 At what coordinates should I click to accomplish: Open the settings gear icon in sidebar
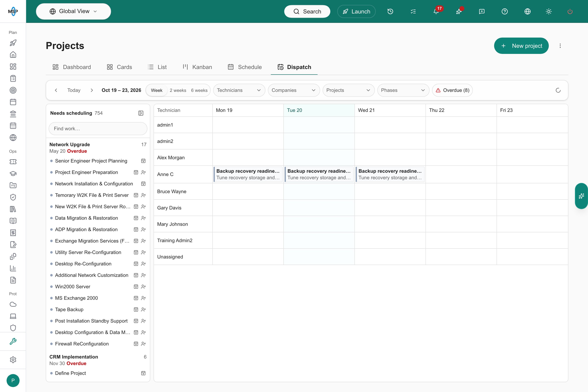pos(13,360)
